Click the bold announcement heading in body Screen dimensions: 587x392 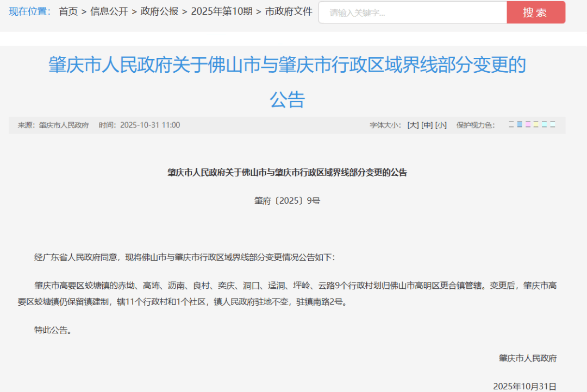coord(287,173)
